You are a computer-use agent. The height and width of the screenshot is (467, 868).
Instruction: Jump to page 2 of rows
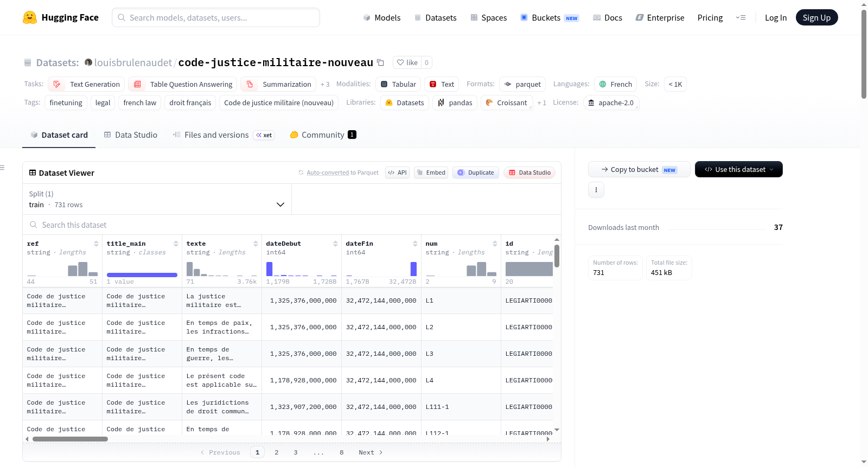coord(277,452)
